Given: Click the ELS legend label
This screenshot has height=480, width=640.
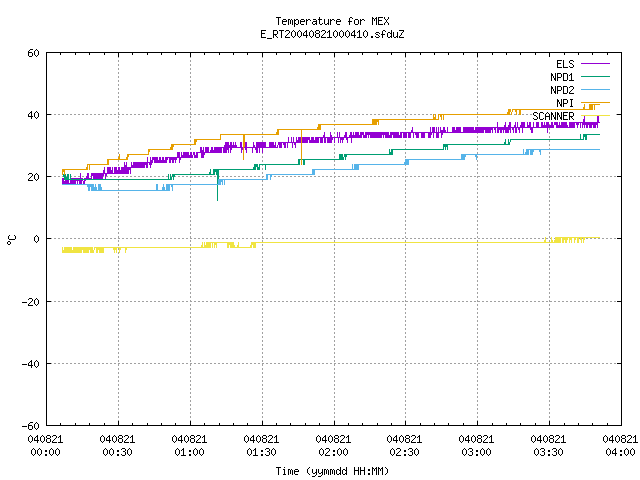Looking at the screenshot, I should pyautogui.click(x=565, y=64).
